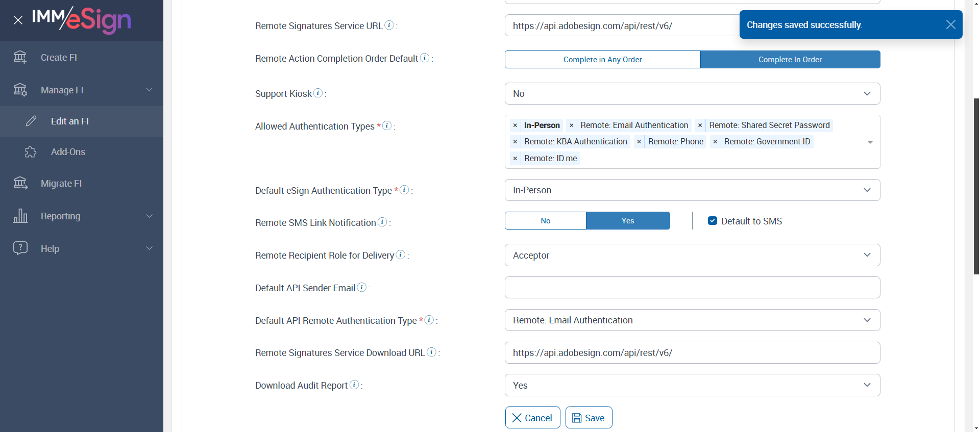Image resolution: width=980 pixels, height=432 pixels.
Task: Set Remote SMS Link Notification to No
Action: coord(545,221)
